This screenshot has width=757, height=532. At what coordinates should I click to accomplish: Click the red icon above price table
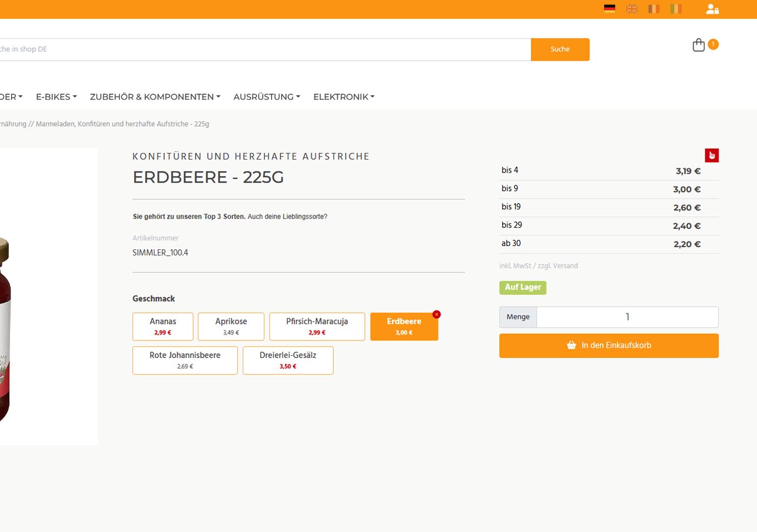click(711, 155)
